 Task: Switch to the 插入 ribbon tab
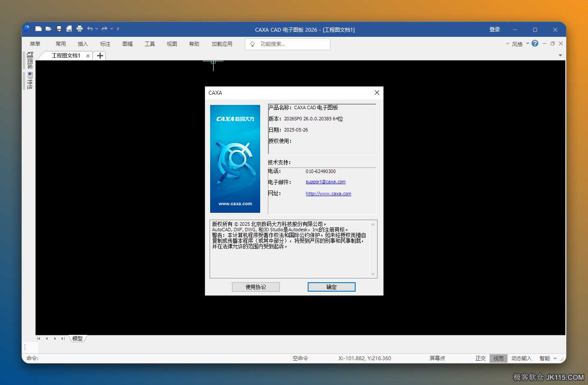(x=83, y=44)
